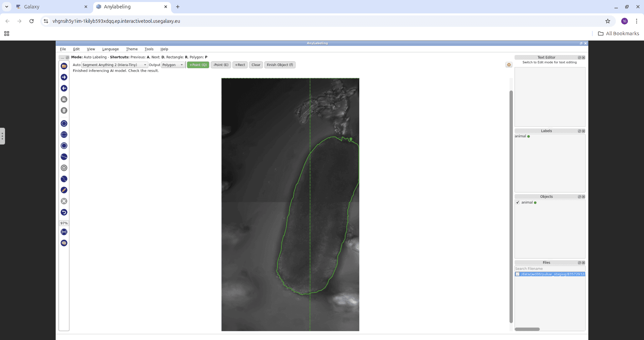Open the Segment Anything 2 model dropdown

pos(114,65)
